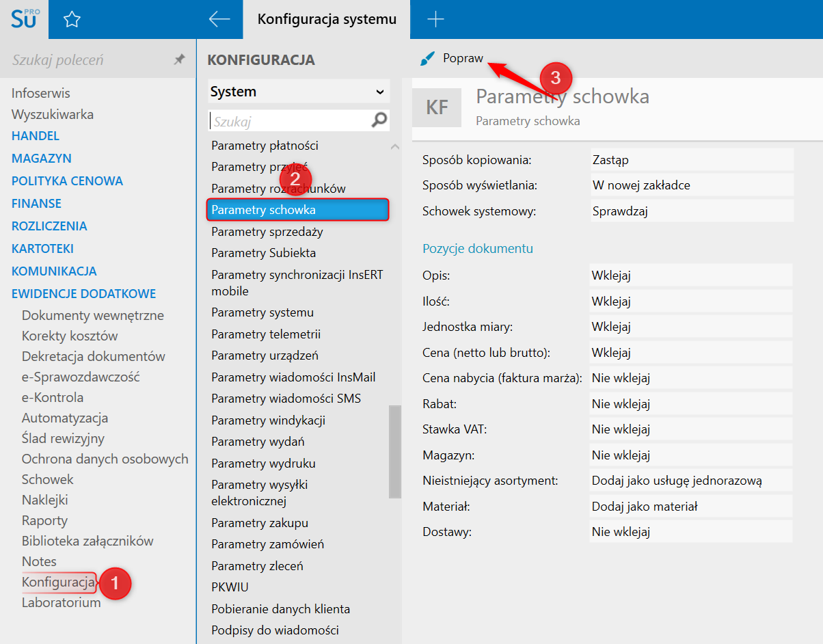Screen dimensions: 823x644
Task: Open Parametry systemu settings
Action: pyautogui.click(x=262, y=312)
